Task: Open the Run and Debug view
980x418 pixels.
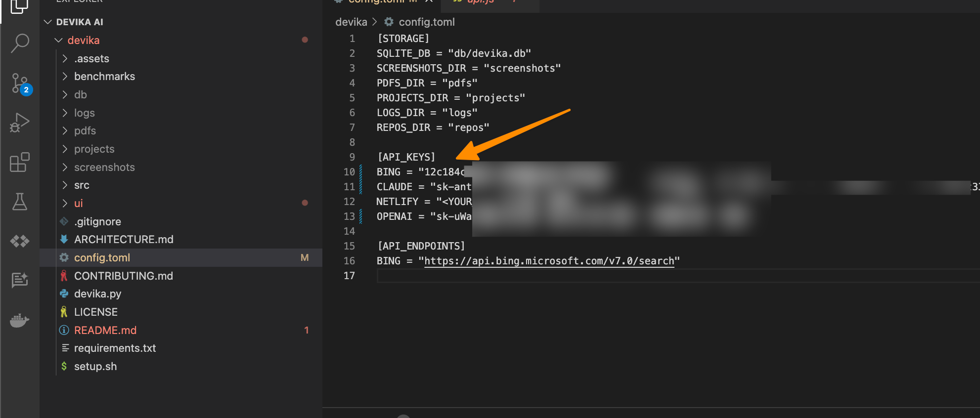Action: point(20,123)
